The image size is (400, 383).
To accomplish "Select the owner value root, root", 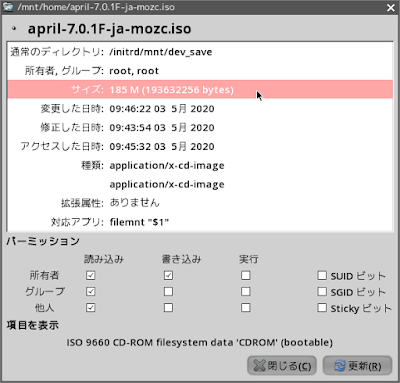I will pyautogui.click(x=134, y=71).
